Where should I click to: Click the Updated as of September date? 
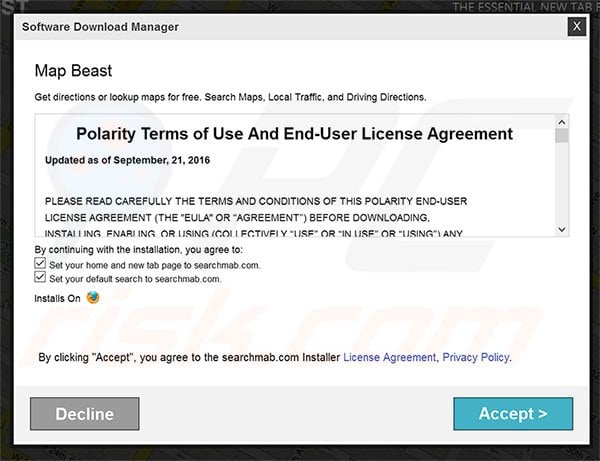(x=127, y=160)
